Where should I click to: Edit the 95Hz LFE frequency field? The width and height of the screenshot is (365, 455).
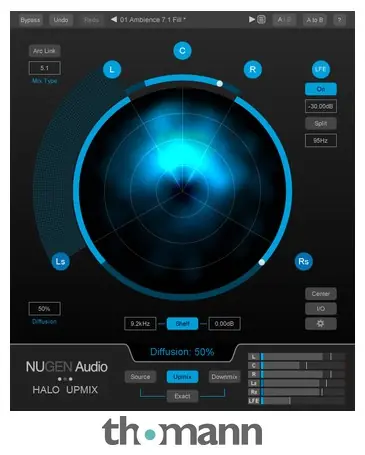click(x=321, y=140)
